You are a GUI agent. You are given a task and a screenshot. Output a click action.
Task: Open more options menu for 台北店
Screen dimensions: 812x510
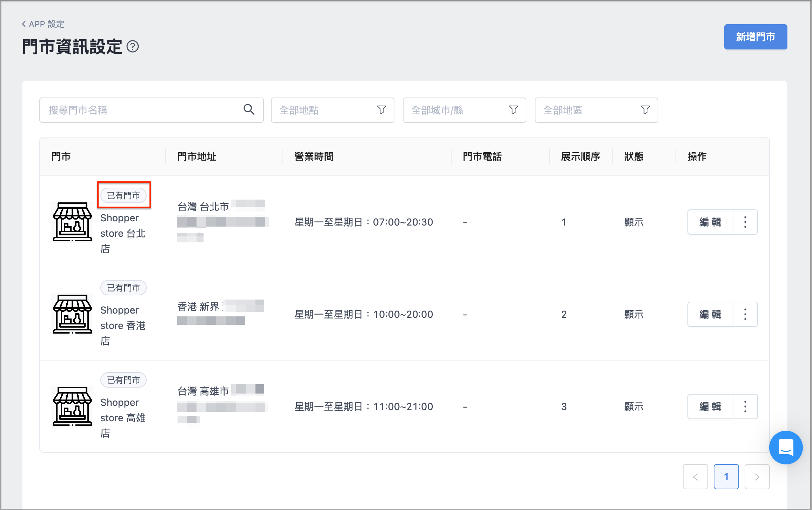(x=745, y=222)
